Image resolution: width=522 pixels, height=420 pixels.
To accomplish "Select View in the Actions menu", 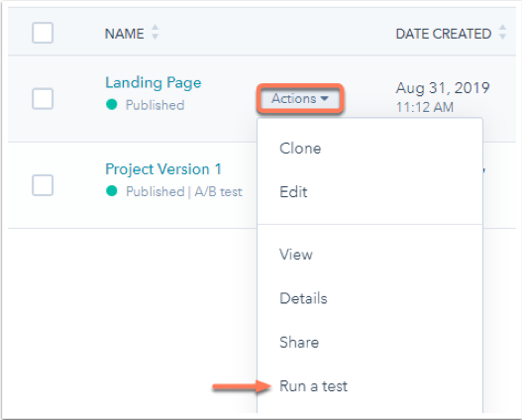I will tap(296, 255).
